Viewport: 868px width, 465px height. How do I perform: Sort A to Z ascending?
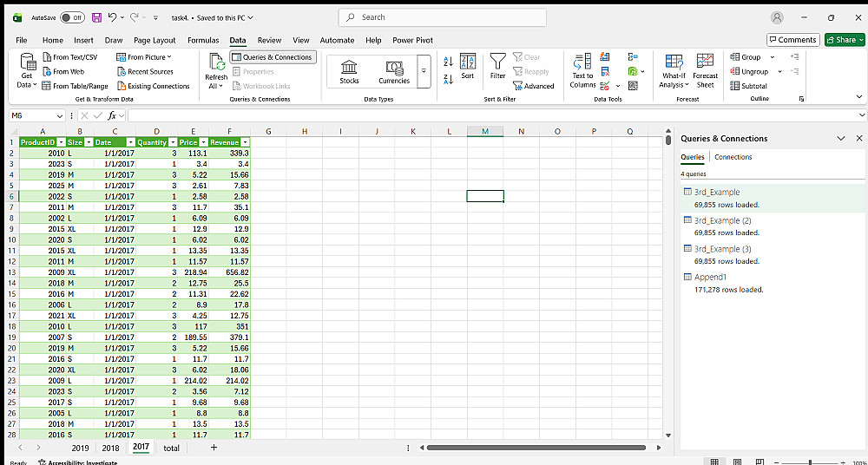[x=449, y=61]
